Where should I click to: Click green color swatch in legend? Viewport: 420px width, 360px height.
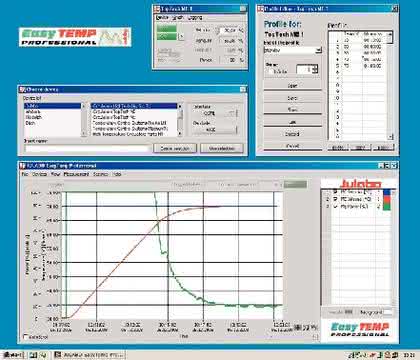coord(387,207)
